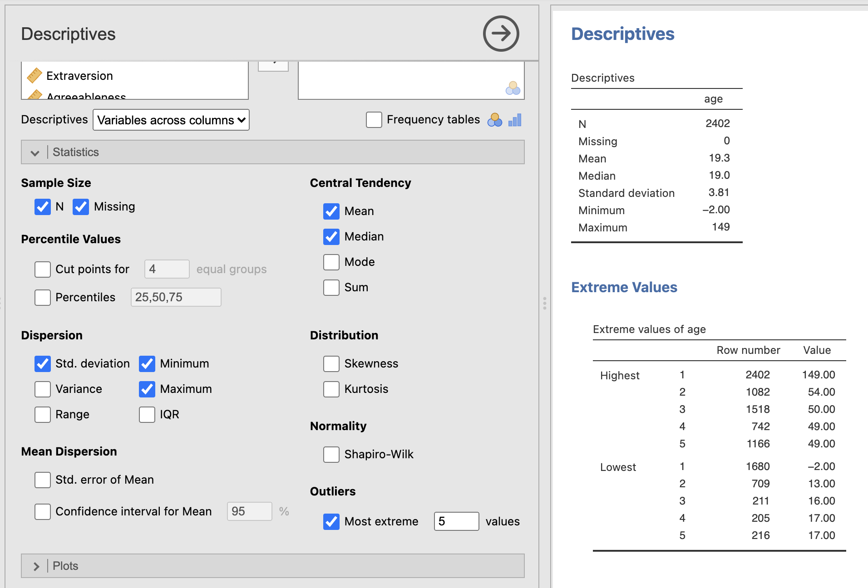Click the nominal icon in the Split by box
This screenshot has width=868, height=588.
coord(513,88)
